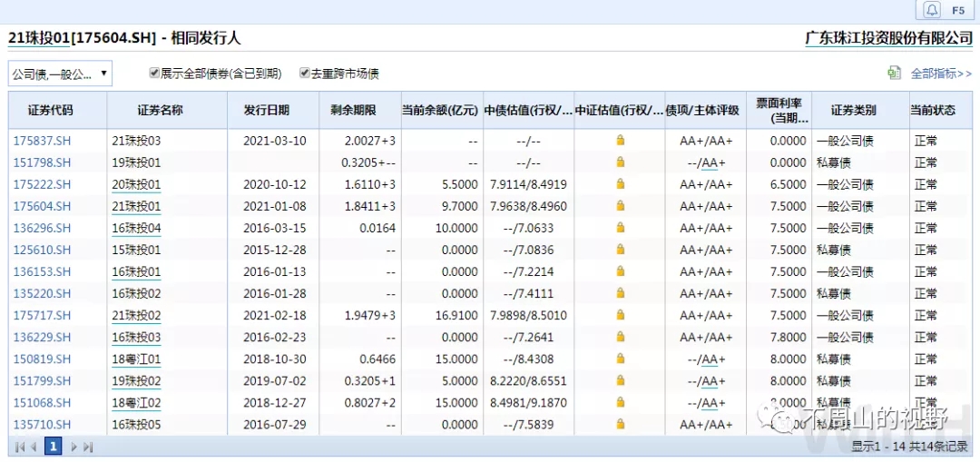Click the notification bell icon
This screenshot has width=980, height=462.
[x=933, y=10]
